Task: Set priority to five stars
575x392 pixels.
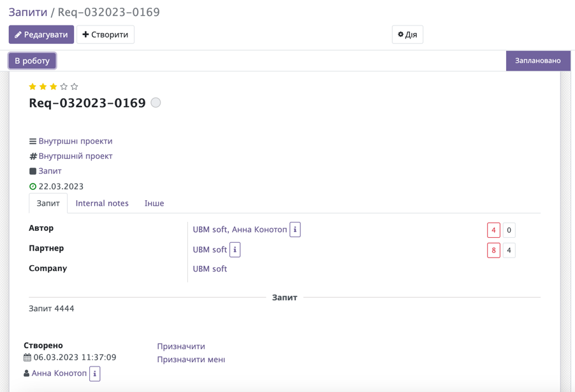Action: (75, 86)
